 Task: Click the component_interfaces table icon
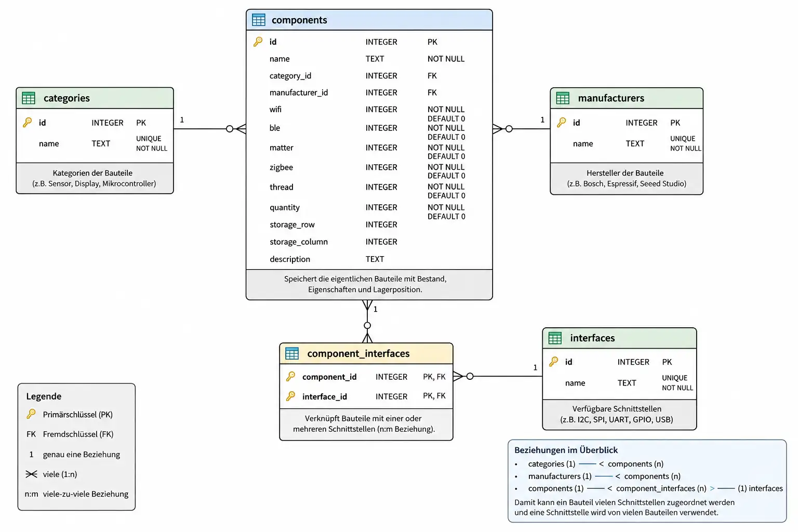[x=292, y=353]
